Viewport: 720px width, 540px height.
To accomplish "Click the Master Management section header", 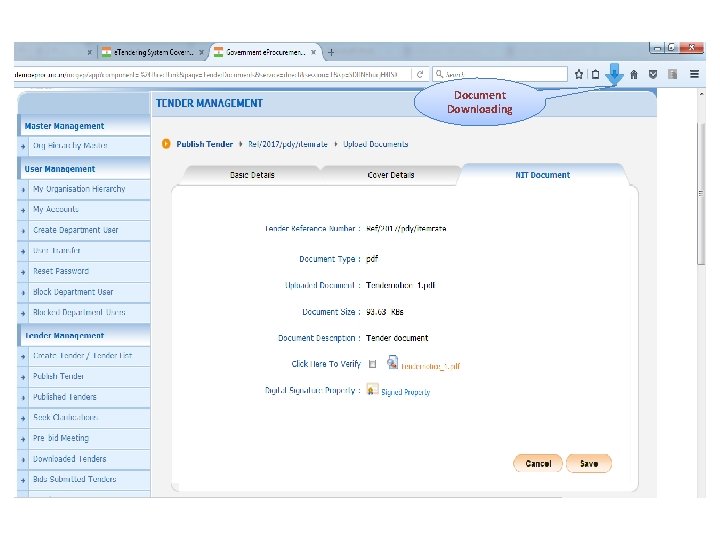I will click(84, 126).
